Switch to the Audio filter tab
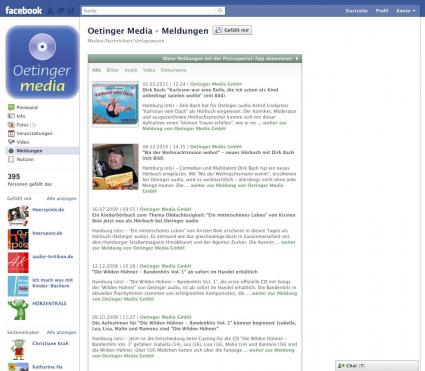425x371 pixels. (131, 70)
